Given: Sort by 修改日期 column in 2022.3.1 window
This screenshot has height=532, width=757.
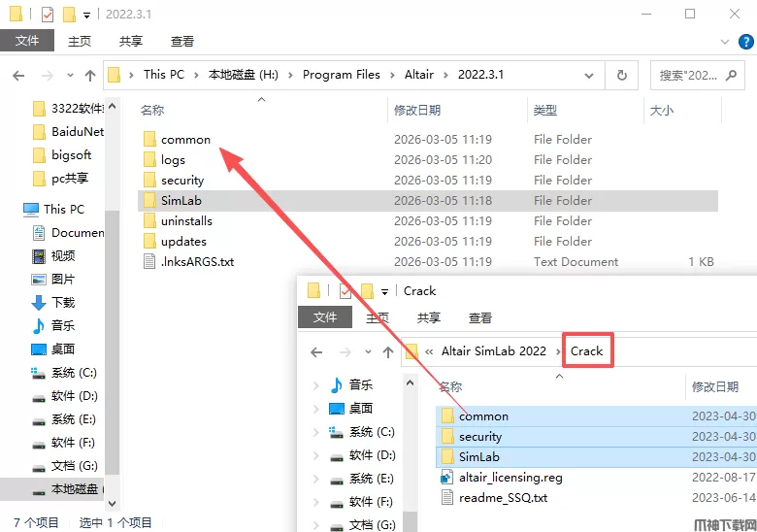Looking at the screenshot, I should [x=417, y=111].
